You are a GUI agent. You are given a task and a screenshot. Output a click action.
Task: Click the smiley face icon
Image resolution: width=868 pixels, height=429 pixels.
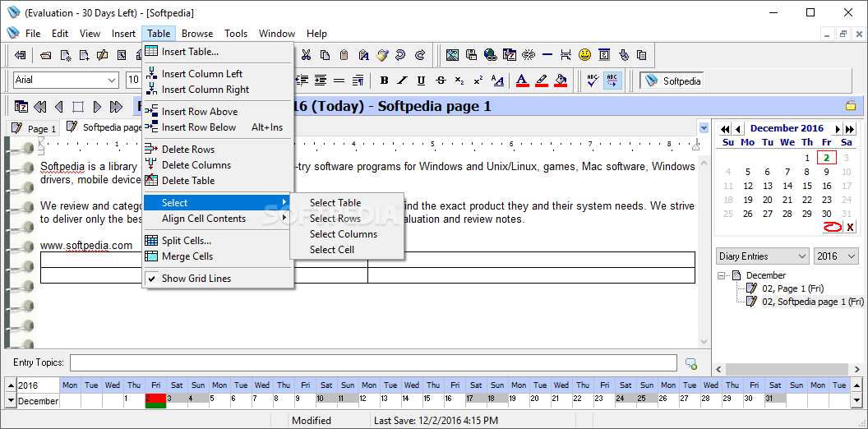tap(584, 55)
